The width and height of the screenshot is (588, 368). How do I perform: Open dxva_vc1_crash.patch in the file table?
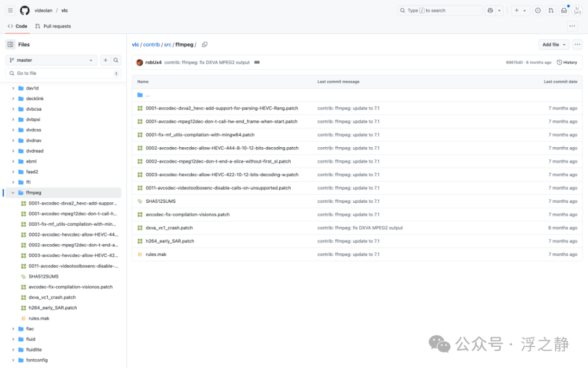[169, 228]
